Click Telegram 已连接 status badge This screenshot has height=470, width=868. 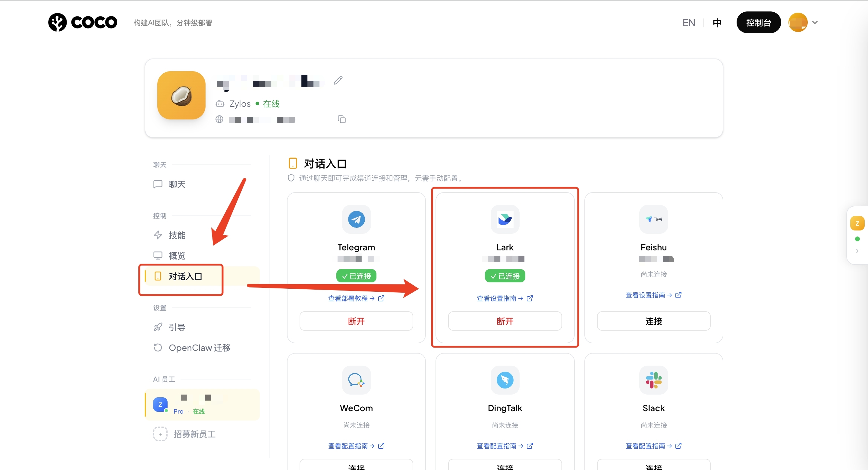click(356, 276)
